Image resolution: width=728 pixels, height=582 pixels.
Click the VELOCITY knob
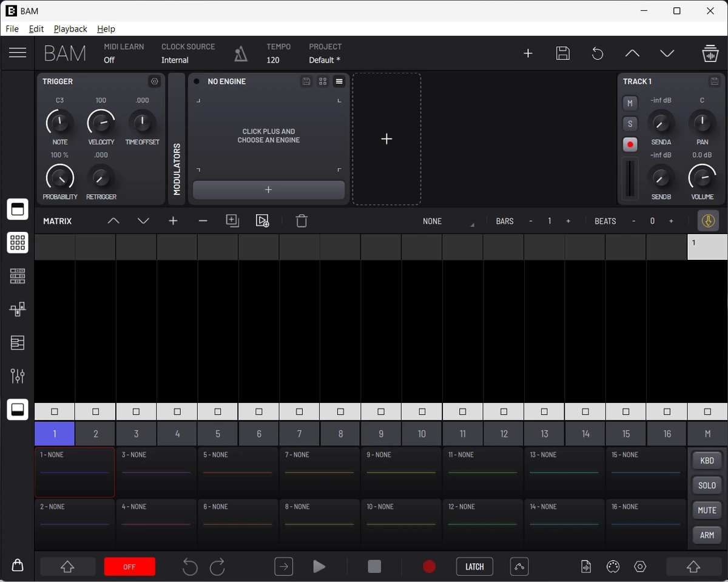pyautogui.click(x=101, y=123)
